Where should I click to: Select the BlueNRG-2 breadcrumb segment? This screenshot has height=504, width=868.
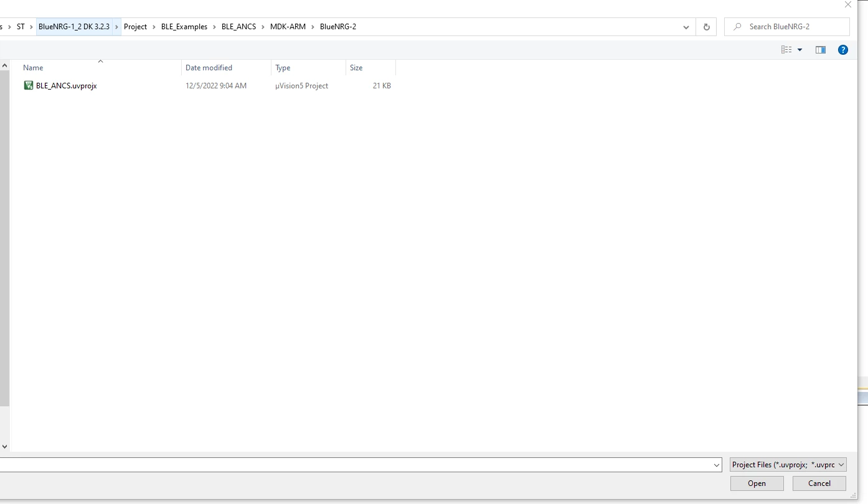click(338, 27)
